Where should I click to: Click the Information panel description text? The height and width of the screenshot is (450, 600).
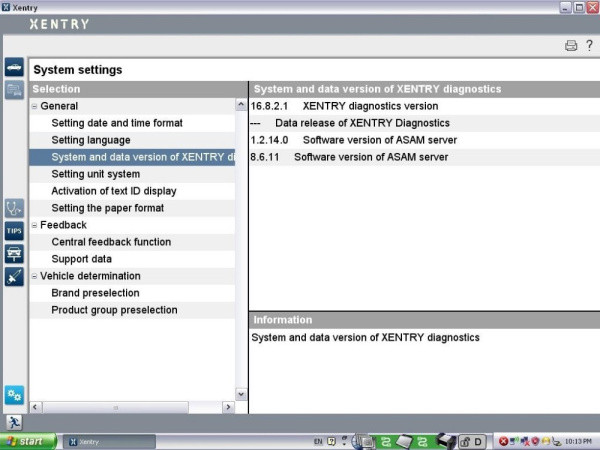[x=365, y=338]
